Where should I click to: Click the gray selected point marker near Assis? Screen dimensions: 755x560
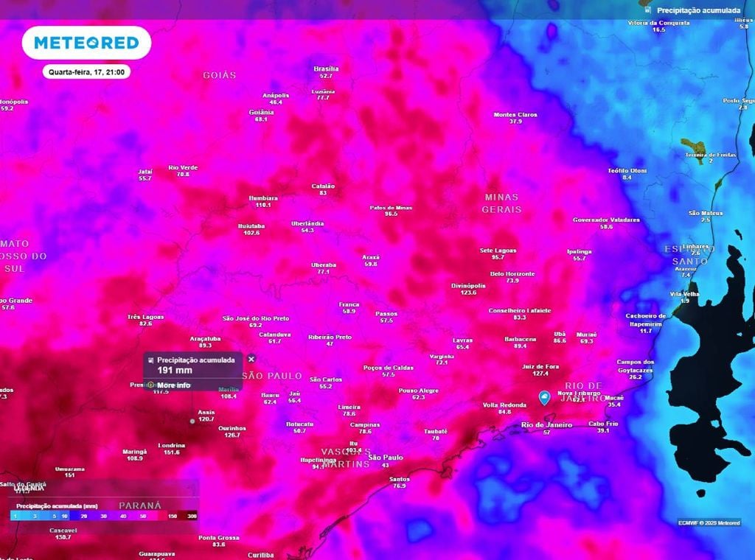192,421
